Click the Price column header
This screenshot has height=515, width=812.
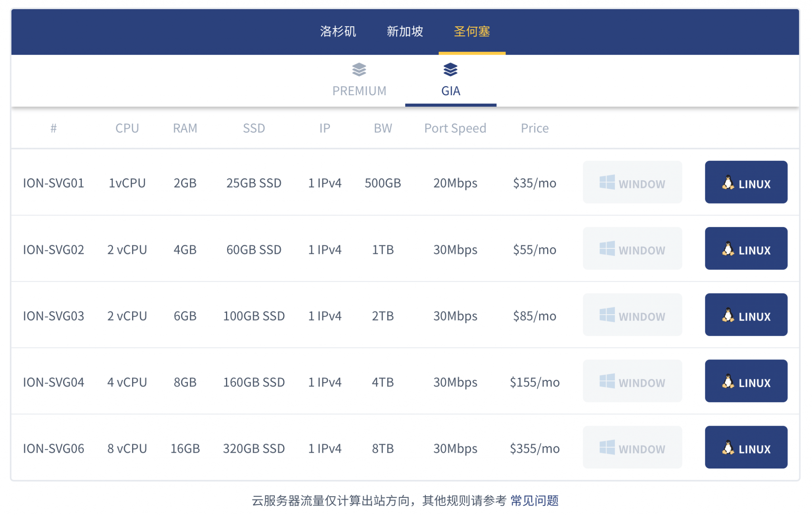coord(534,128)
